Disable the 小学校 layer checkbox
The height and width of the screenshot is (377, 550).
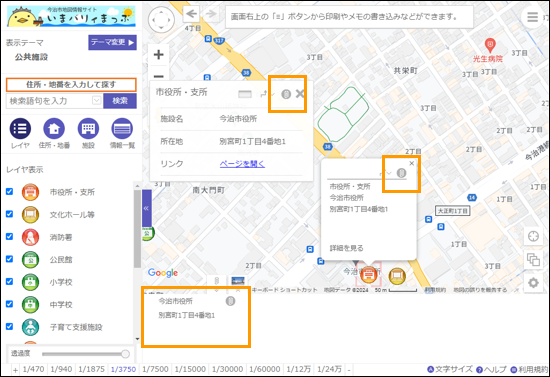coord(9,282)
